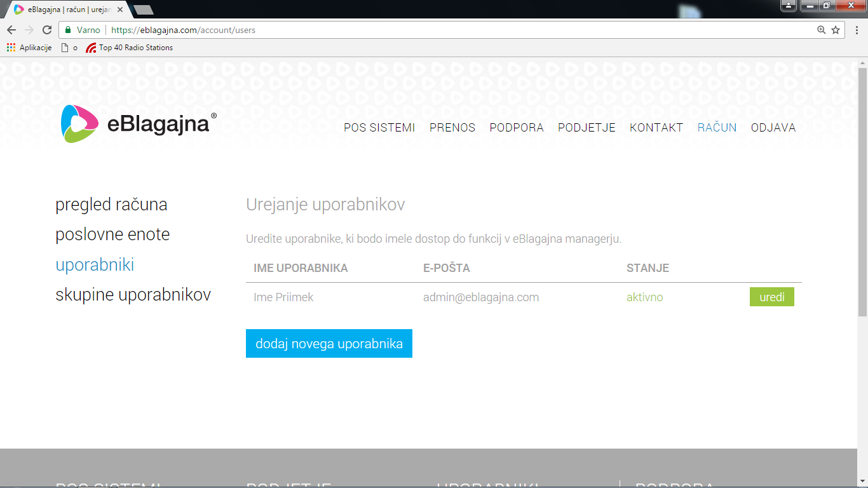The height and width of the screenshot is (488, 868).
Task: Close the eBlagajna browser tab
Action: point(120,10)
